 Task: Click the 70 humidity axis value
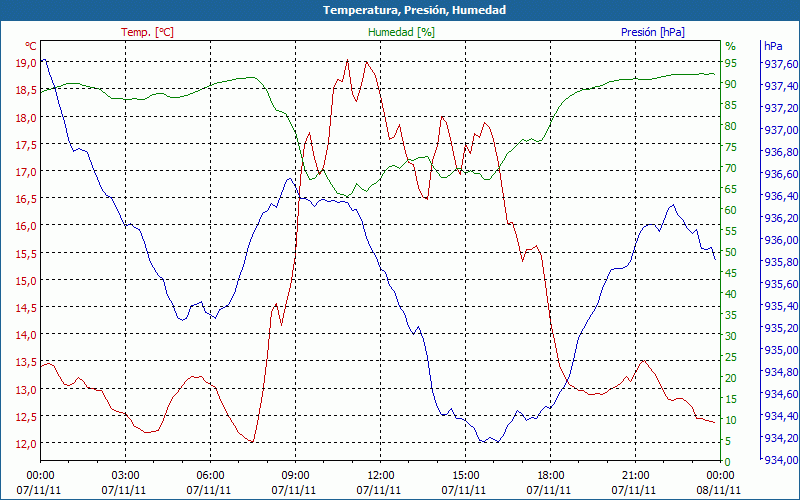click(x=731, y=168)
